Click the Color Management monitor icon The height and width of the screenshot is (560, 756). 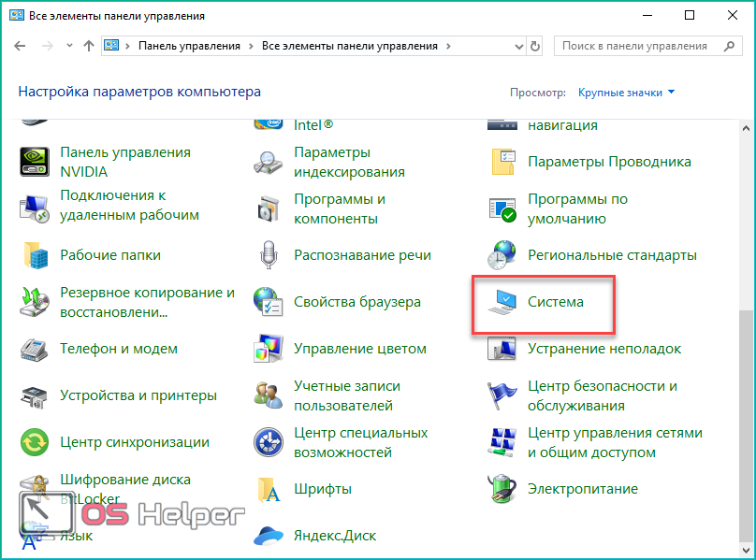point(269,349)
